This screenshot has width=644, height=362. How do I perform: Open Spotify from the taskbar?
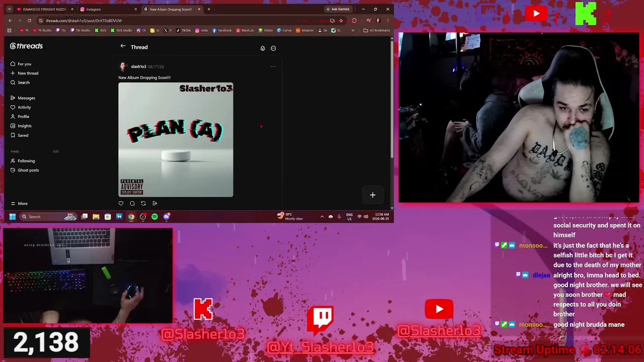click(x=154, y=217)
